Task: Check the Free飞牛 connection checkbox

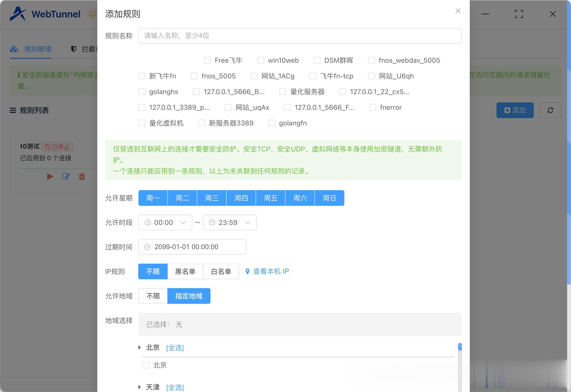Action: 208,61
